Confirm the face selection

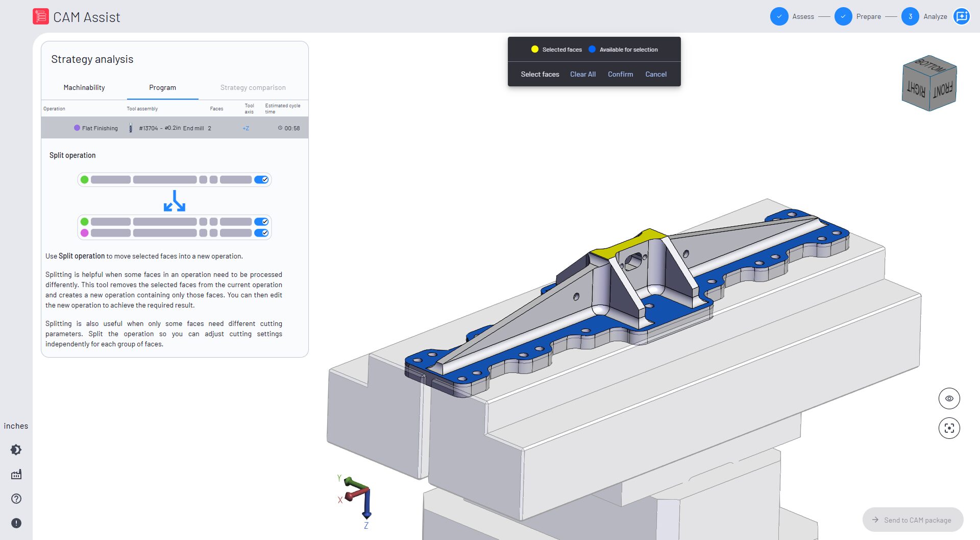click(620, 74)
